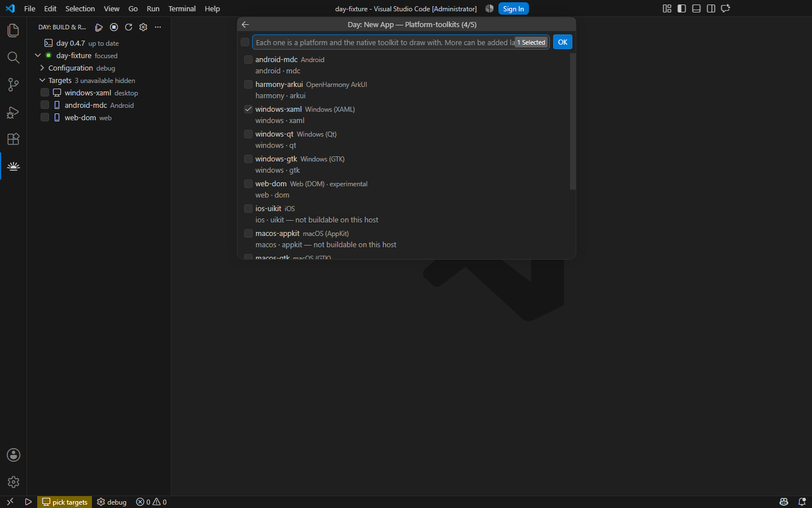
Task: Uncheck the windows-xaml toolkit option
Action: pos(248,109)
